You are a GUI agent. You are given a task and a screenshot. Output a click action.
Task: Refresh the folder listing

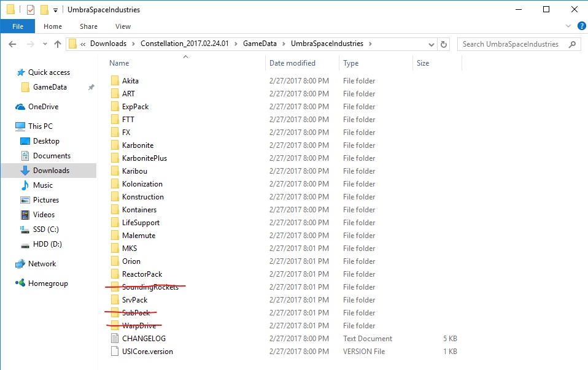(x=444, y=44)
